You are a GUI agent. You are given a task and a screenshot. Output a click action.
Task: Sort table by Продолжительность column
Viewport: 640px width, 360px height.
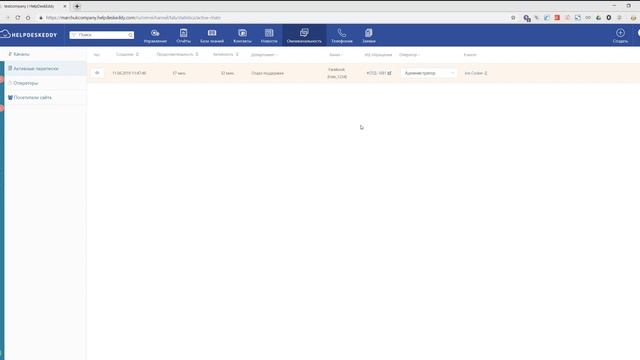pyautogui.click(x=177, y=54)
